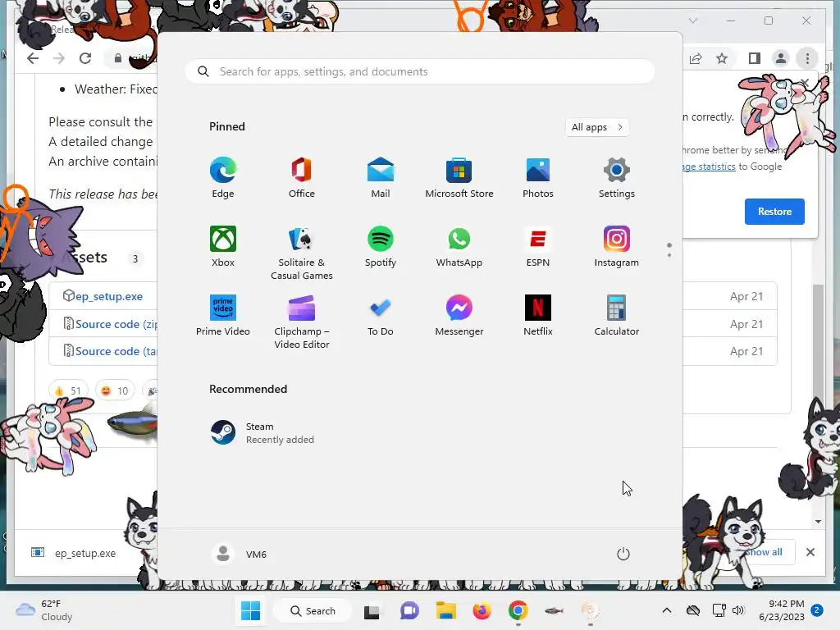Image resolution: width=840 pixels, height=630 pixels.
Task: Switch to Chrome on taskbar
Action: click(x=518, y=611)
